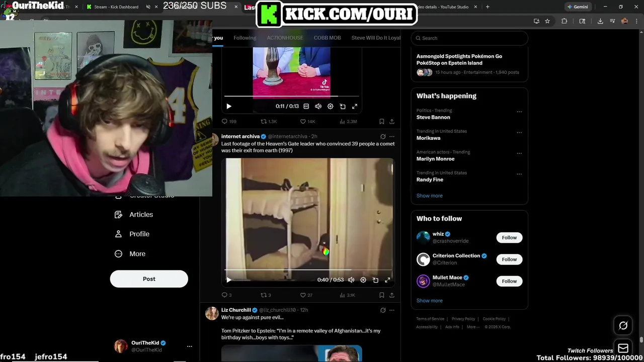Open Articles in sidebar
The image size is (644, 362).
(x=134, y=215)
